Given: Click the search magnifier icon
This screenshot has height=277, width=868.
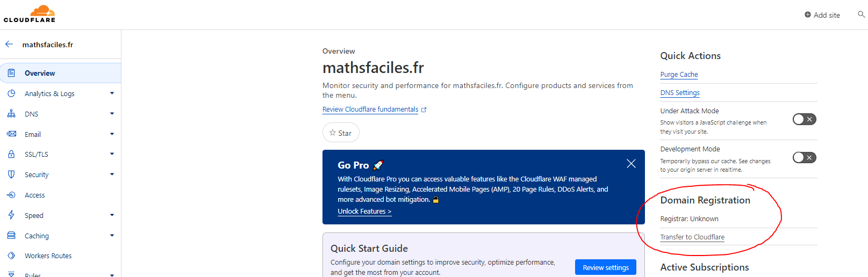Looking at the screenshot, I should click(861, 14).
